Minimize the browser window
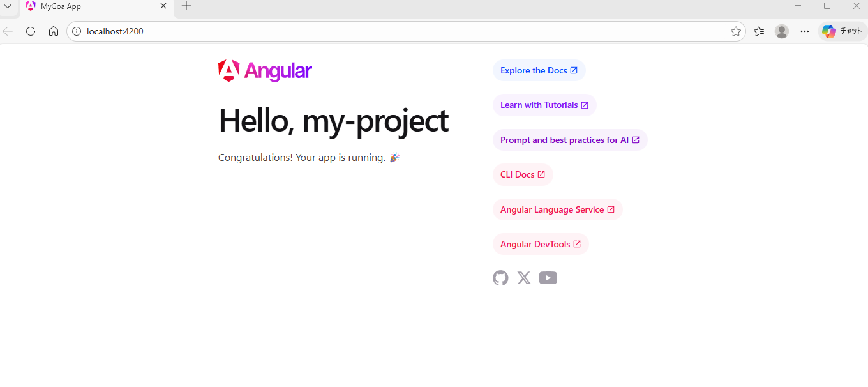The image size is (868, 387). point(798,6)
